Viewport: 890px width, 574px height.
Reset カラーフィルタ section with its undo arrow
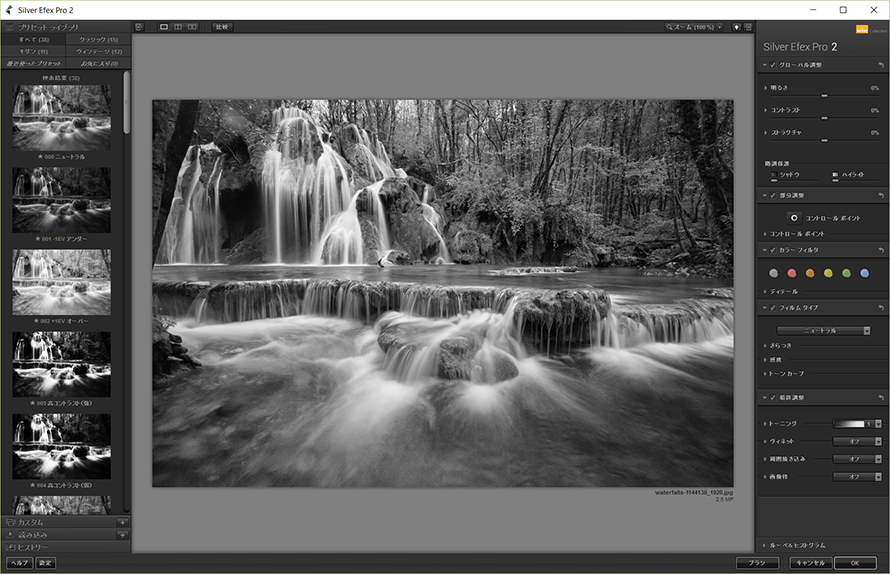881,250
